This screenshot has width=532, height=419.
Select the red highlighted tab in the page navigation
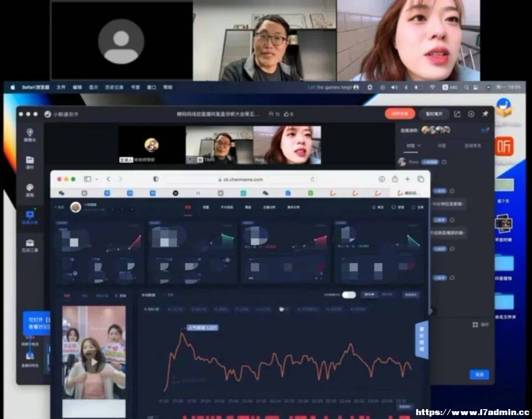tap(188, 207)
